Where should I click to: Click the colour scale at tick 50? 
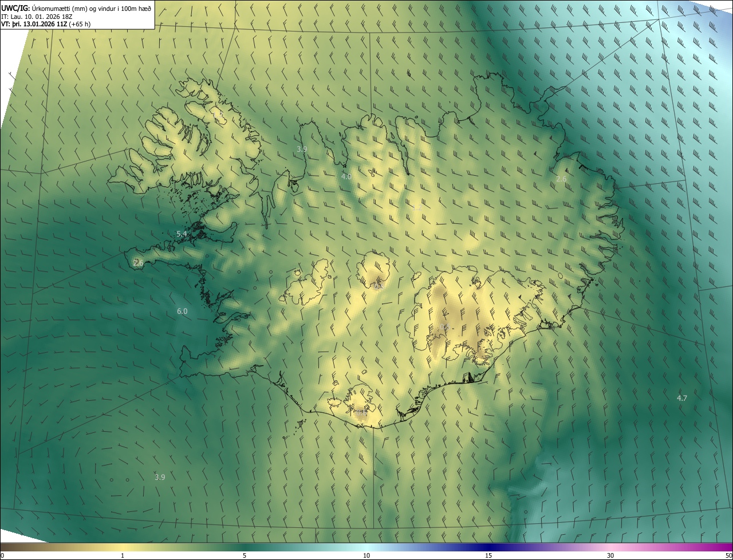728,555
